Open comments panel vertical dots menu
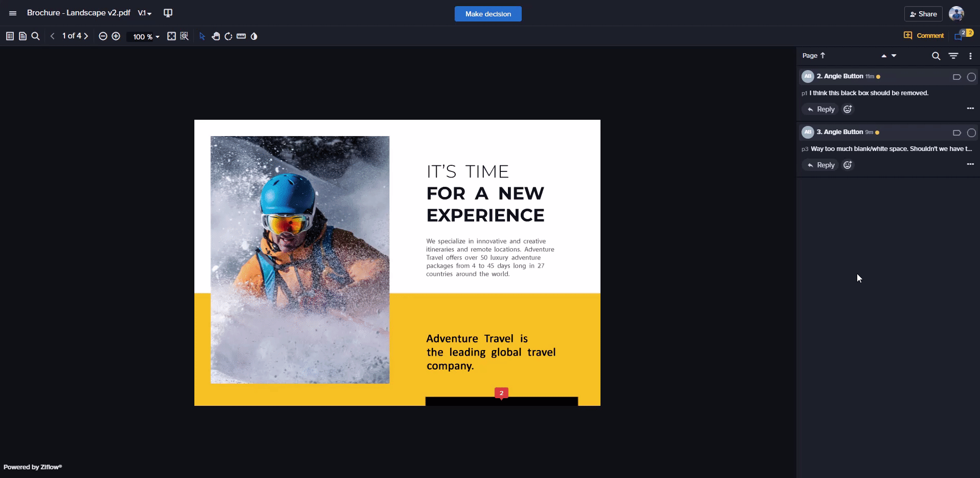 (x=970, y=56)
